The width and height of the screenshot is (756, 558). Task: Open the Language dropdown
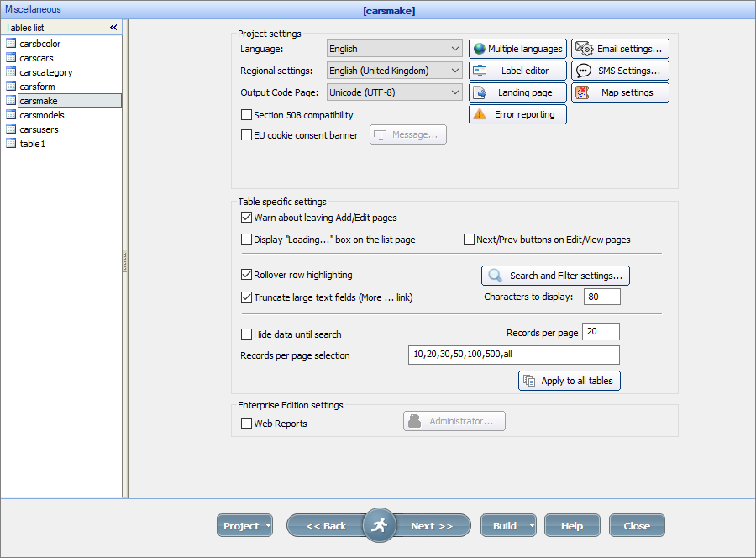point(457,48)
